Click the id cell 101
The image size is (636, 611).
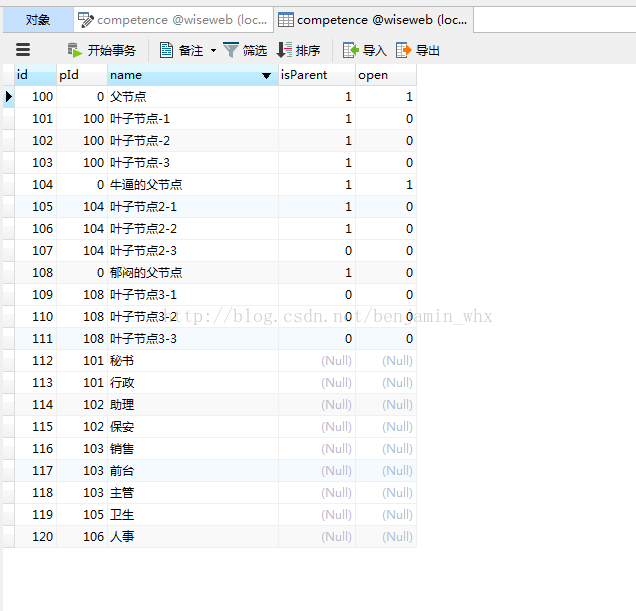(x=35, y=119)
